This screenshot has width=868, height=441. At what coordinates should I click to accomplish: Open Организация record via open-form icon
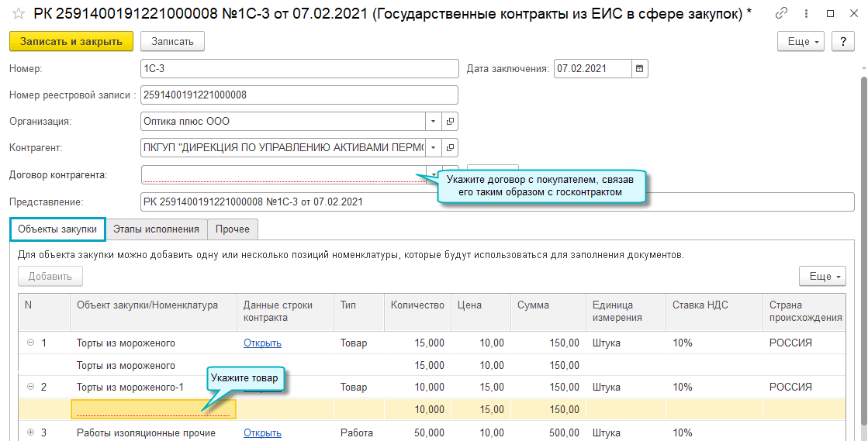click(x=450, y=121)
